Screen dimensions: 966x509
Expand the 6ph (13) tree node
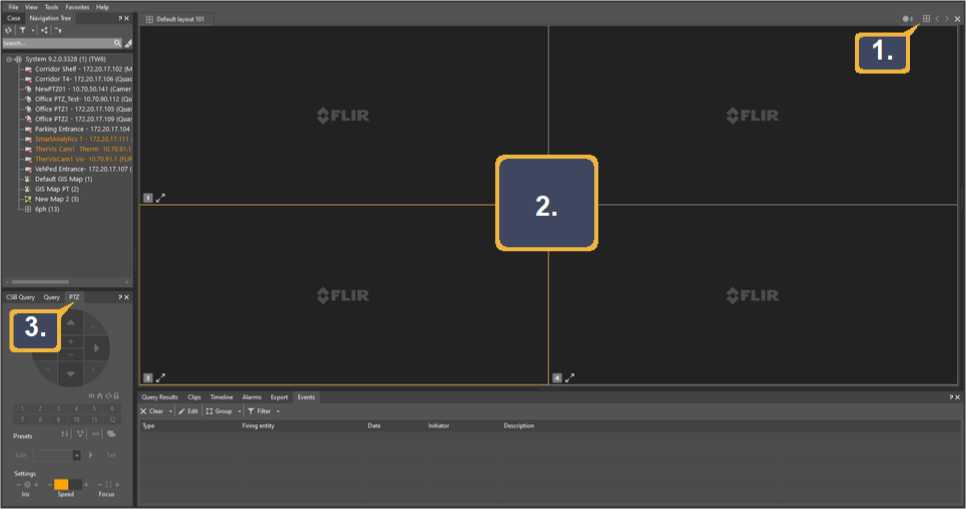click(x=27, y=209)
